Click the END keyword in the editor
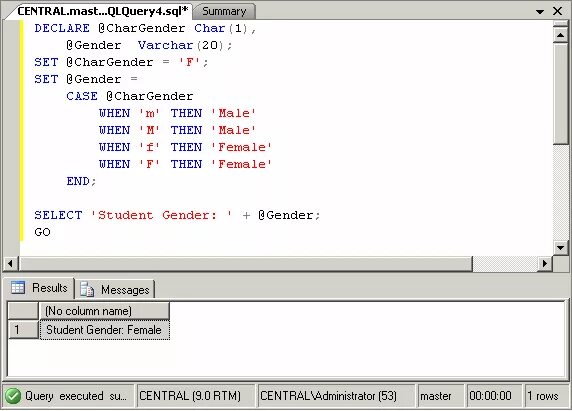The height and width of the screenshot is (411, 572). point(78,181)
